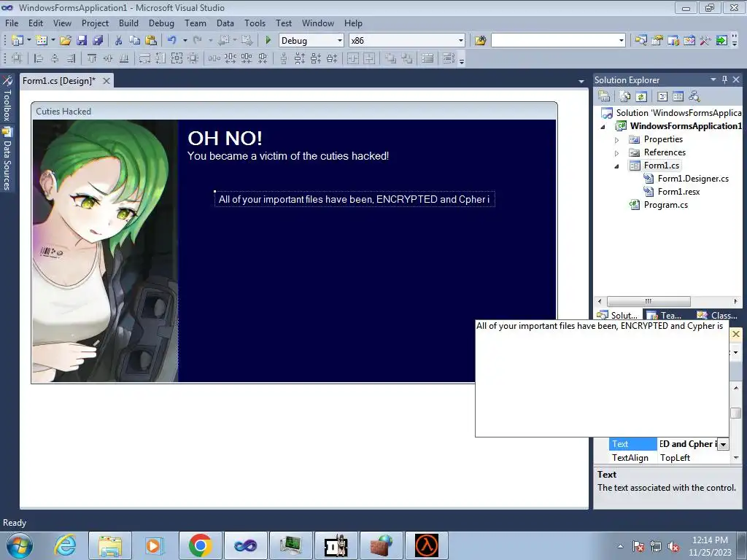Open the Debug configuration dropdown

click(x=340, y=41)
